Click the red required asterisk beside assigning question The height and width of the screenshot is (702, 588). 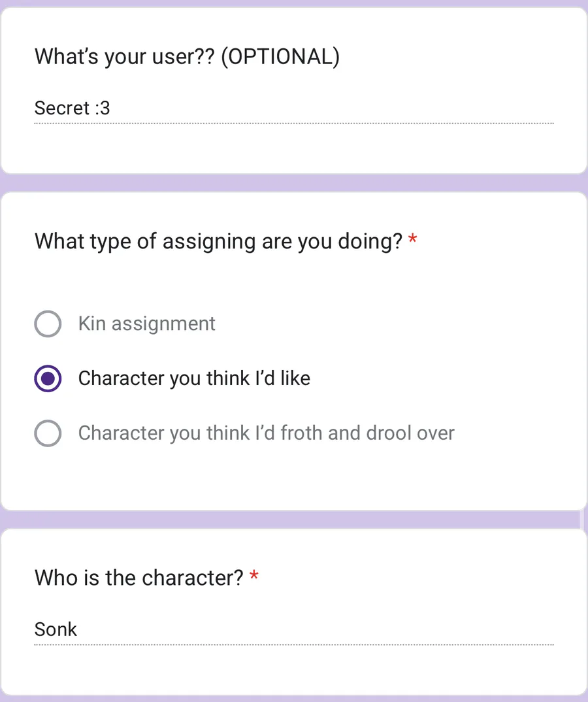(413, 239)
